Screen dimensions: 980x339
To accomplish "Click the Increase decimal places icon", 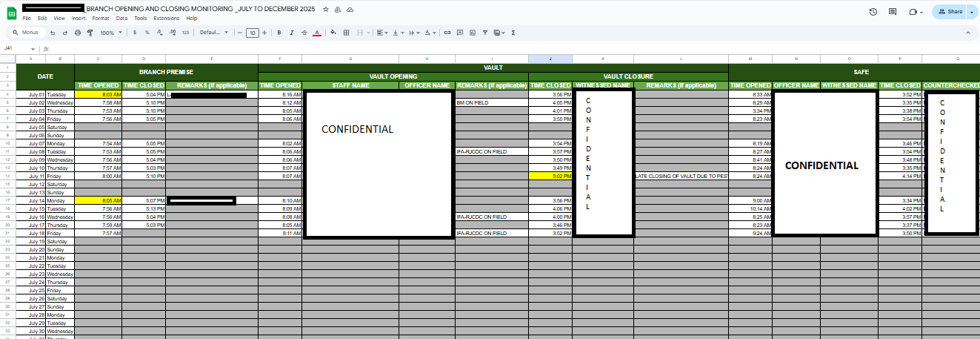I will coord(173,33).
